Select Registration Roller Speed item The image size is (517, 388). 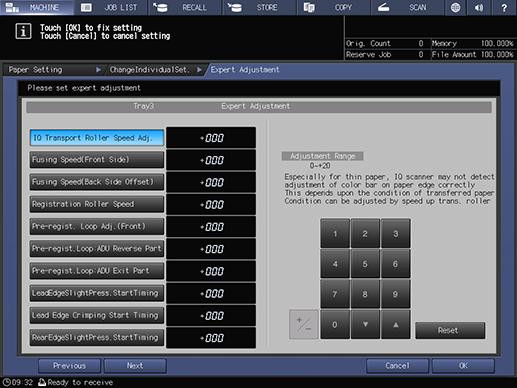coord(97,204)
